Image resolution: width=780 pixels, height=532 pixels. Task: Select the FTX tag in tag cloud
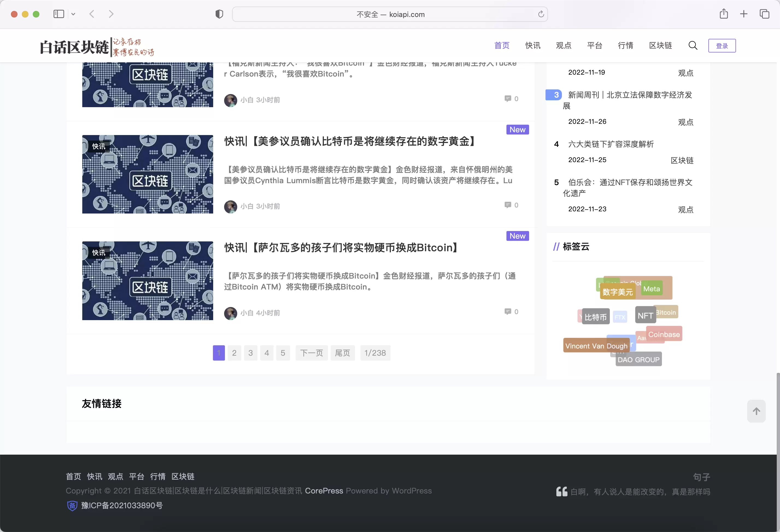620,317
